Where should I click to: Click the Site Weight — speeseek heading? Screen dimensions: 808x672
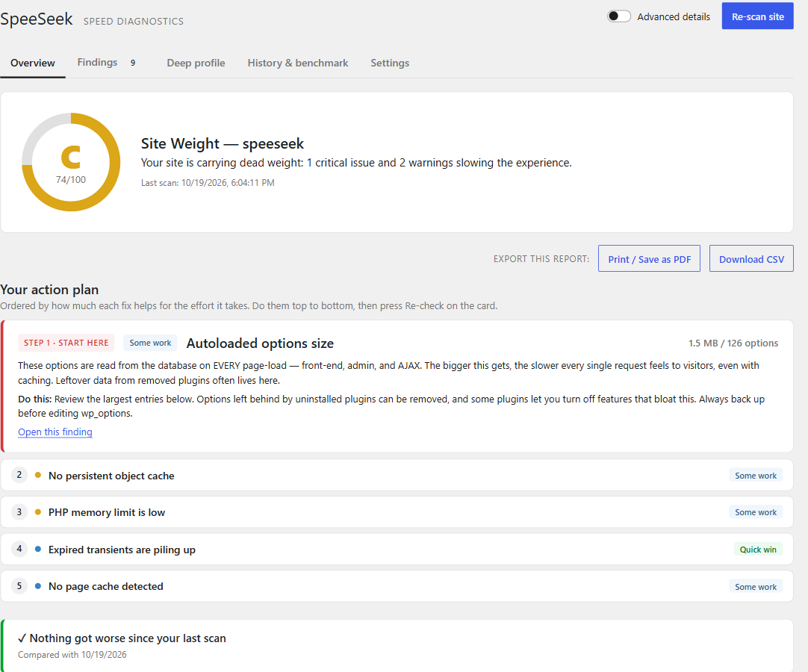pos(222,143)
